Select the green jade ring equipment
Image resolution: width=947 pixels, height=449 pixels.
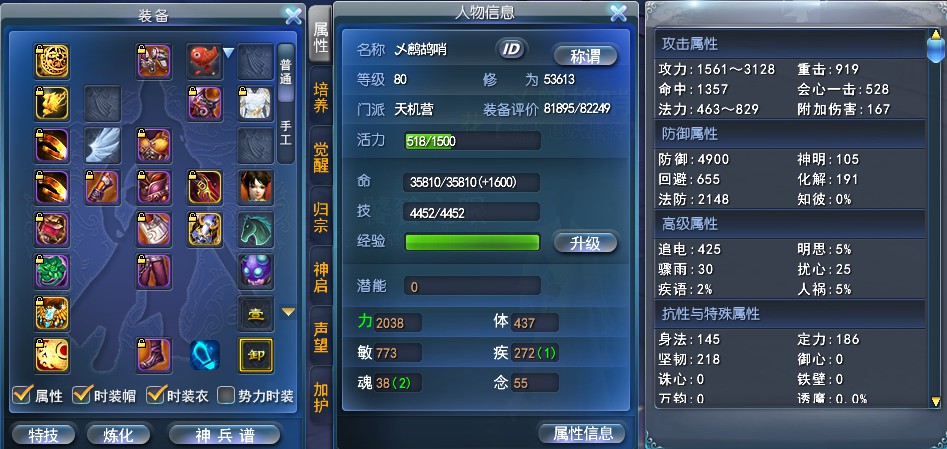(52, 271)
